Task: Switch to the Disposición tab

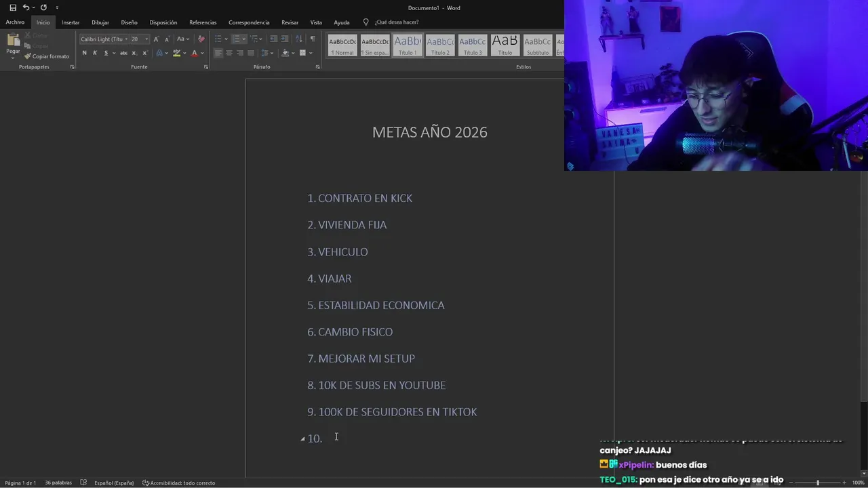Action: point(163,22)
